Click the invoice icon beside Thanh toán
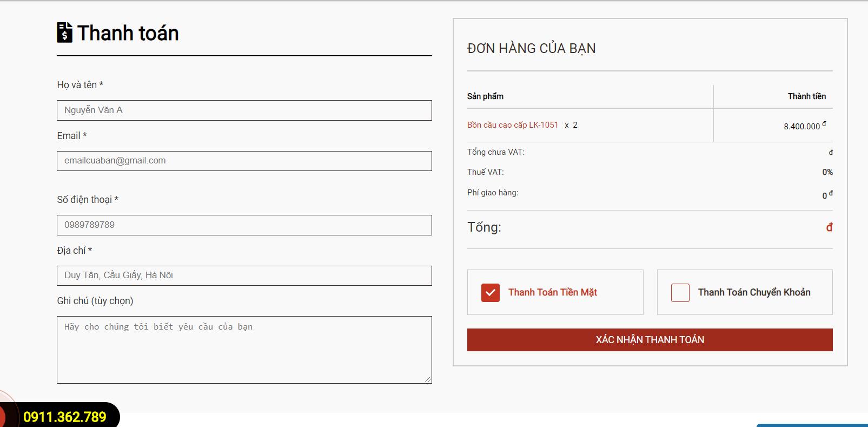The width and height of the screenshot is (868, 427). tap(64, 32)
